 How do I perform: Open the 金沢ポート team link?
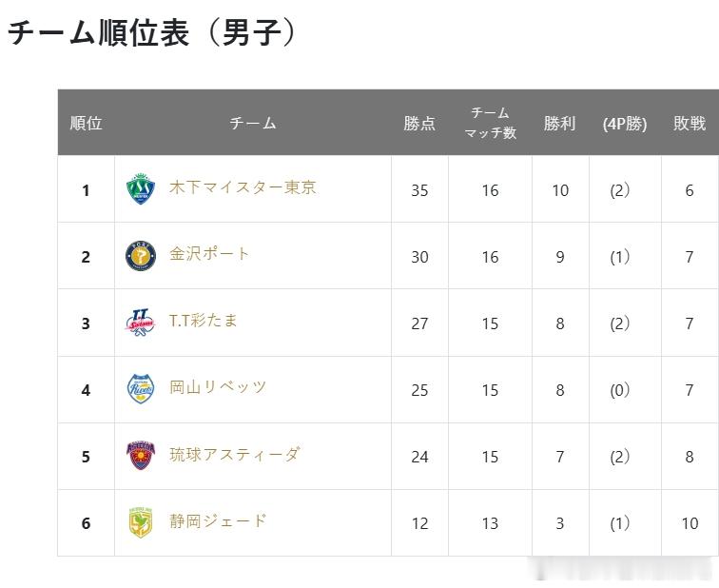(209, 254)
